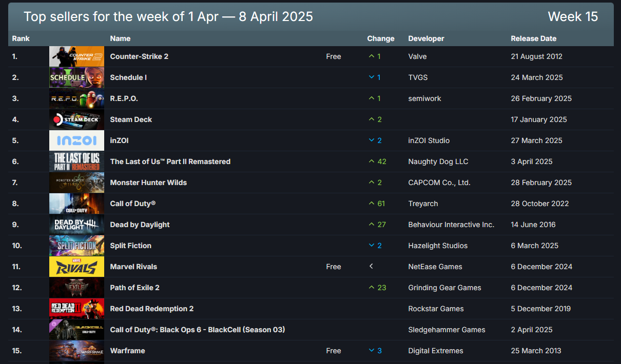Sort by the Developer column header
The height and width of the screenshot is (364, 621).
click(x=426, y=38)
